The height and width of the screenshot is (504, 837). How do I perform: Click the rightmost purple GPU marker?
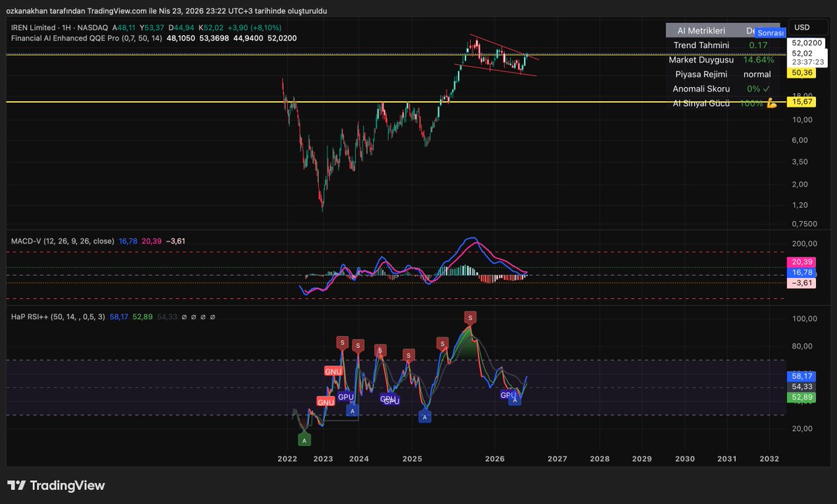click(x=508, y=395)
